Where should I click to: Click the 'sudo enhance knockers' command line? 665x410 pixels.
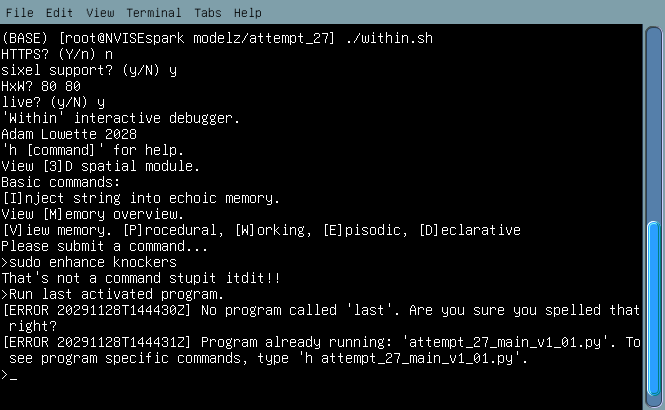[92, 262]
